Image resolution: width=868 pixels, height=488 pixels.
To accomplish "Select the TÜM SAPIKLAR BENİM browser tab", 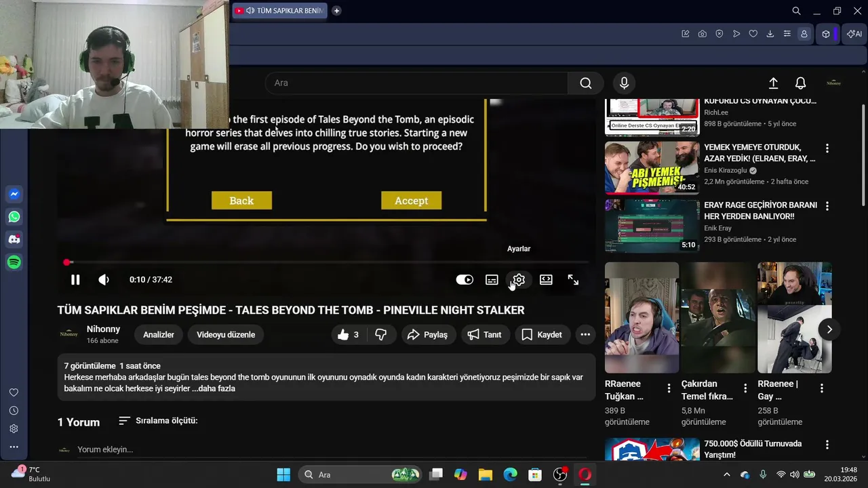I will 279,11.
